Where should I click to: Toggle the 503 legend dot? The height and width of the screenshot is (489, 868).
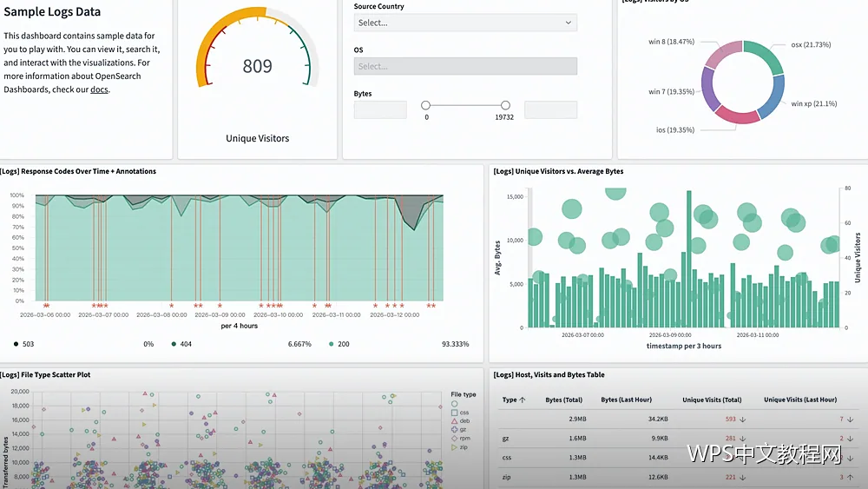click(16, 344)
